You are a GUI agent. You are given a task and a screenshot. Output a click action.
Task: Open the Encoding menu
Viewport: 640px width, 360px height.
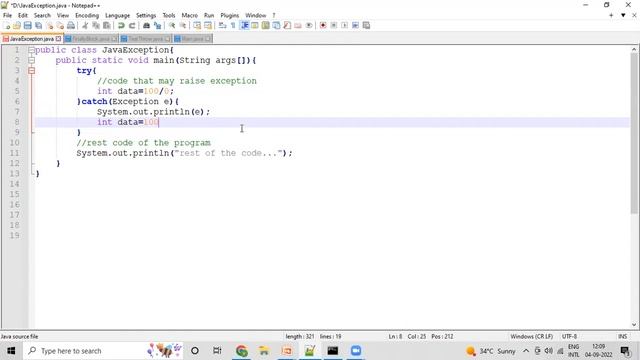[x=87, y=15]
